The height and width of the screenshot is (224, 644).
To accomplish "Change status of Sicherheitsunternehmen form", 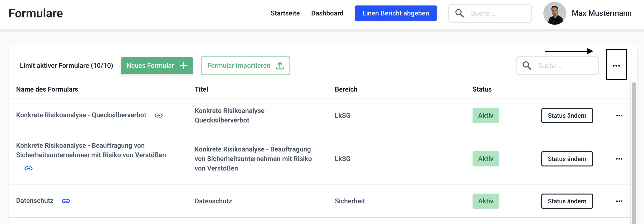I will point(567,159).
